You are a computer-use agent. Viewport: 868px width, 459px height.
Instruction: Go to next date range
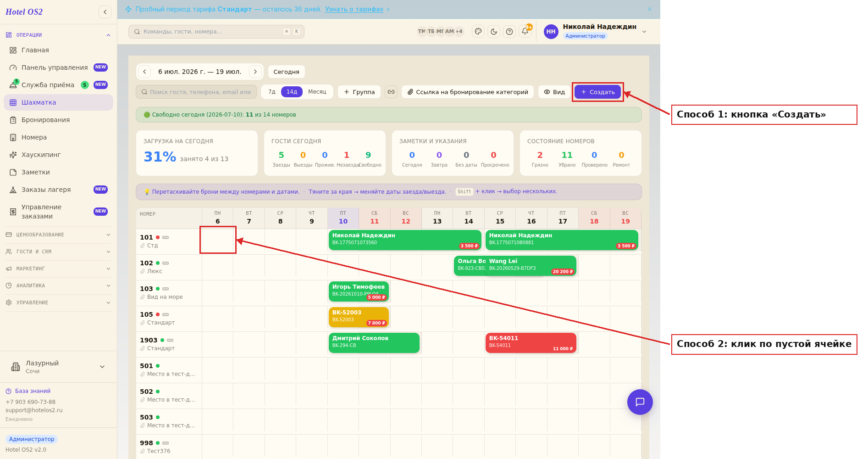pos(255,72)
